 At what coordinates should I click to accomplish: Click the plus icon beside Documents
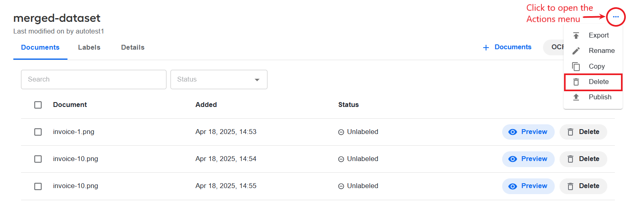coord(486,48)
